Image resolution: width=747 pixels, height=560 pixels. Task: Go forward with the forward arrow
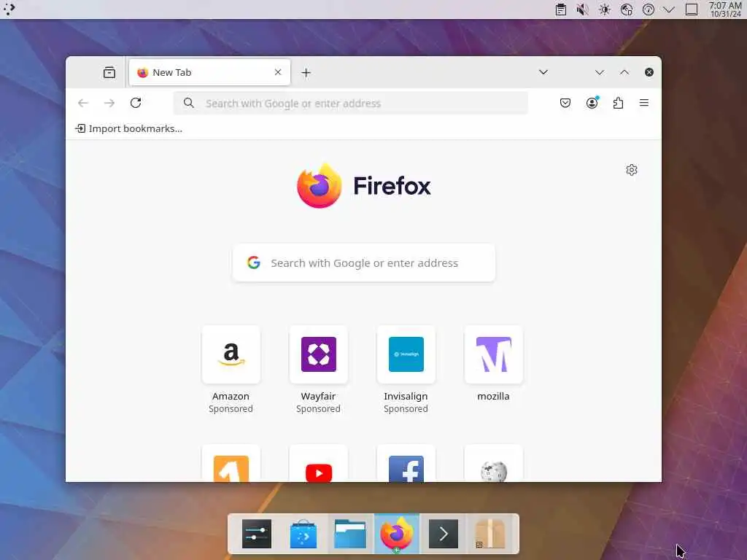click(109, 103)
